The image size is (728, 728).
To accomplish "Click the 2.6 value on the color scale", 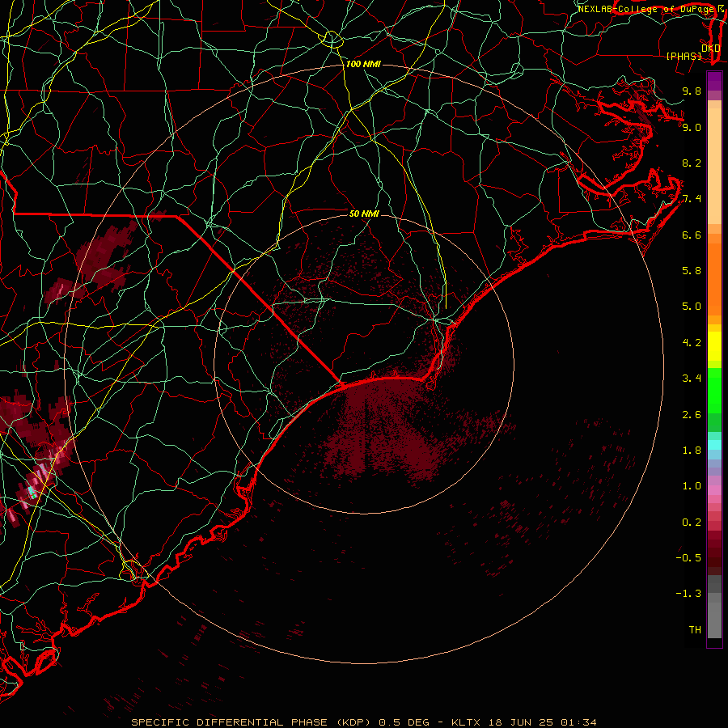I will coord(692,414).
